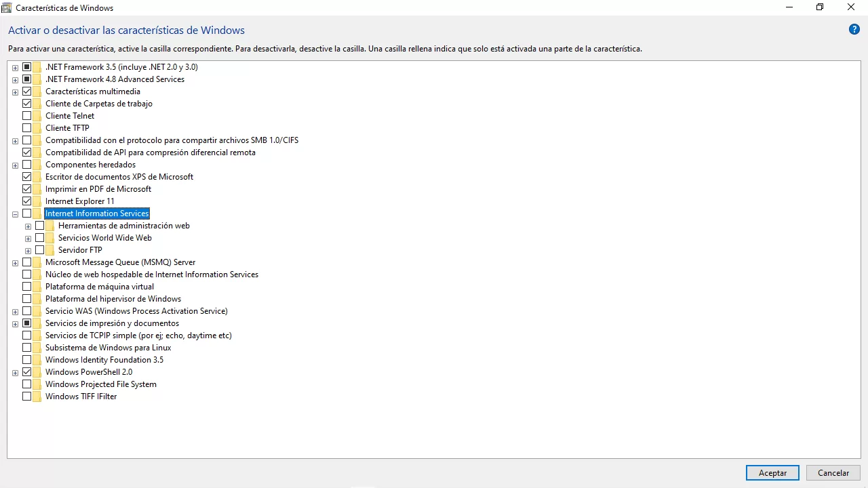The height and width of the screenshot is (488, 868).
Task: Expand Servicio WAS node
Action: pyautogui.click(x=15, y=312)
